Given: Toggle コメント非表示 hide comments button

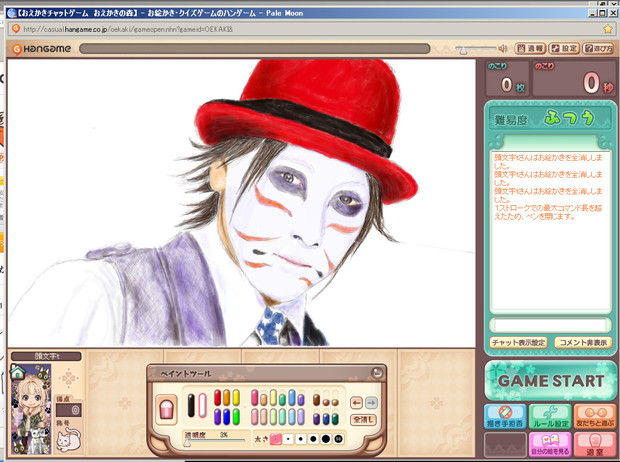Looking at the screenshot, I should 582,343.
